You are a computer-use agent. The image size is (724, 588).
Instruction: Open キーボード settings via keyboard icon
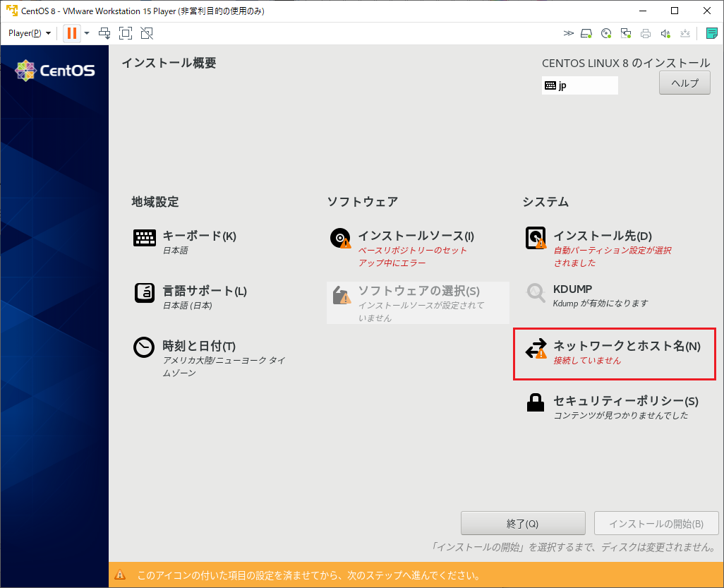pyautogui.click(x=145, y=238)
